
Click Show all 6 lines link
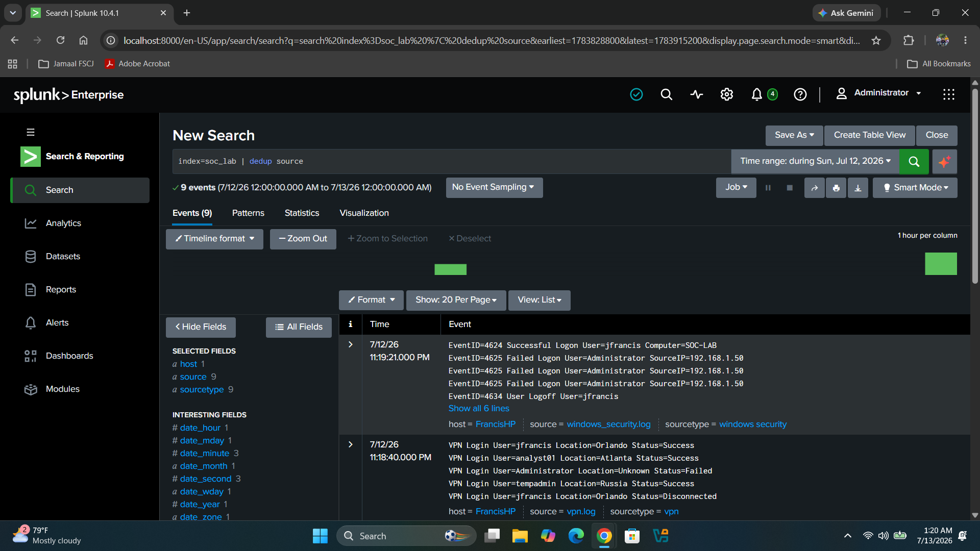pos(479,408)
